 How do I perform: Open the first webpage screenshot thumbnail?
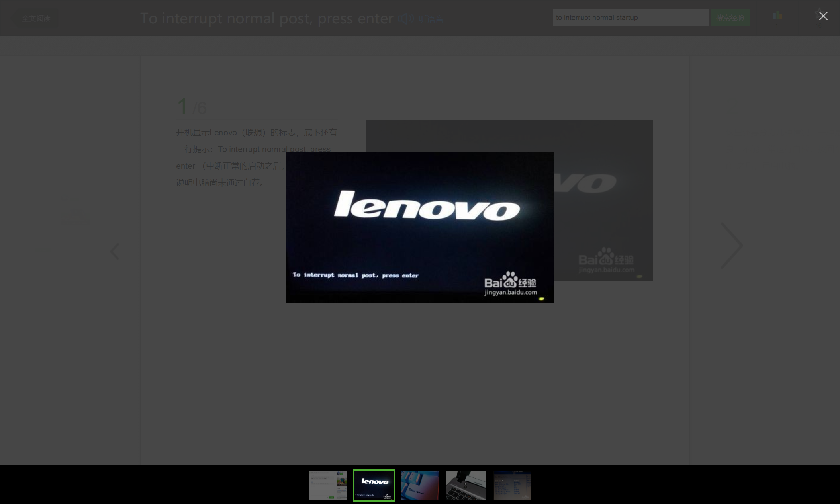point(328,485)
